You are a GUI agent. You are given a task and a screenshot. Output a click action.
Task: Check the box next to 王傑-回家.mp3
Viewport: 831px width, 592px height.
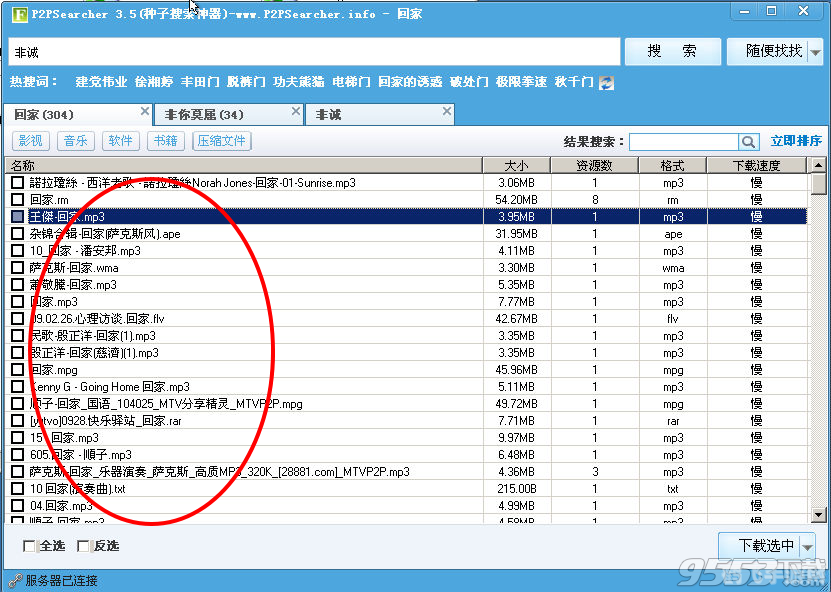tap(15, 216)
